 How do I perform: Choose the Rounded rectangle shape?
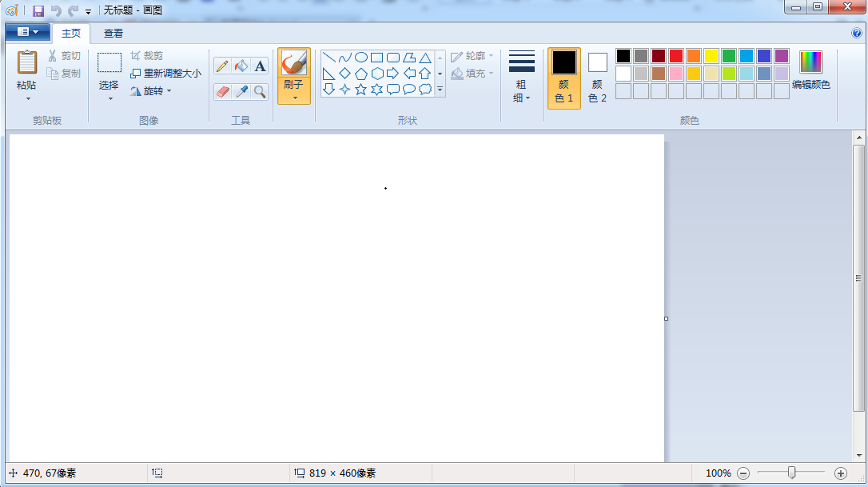point(393,58)
